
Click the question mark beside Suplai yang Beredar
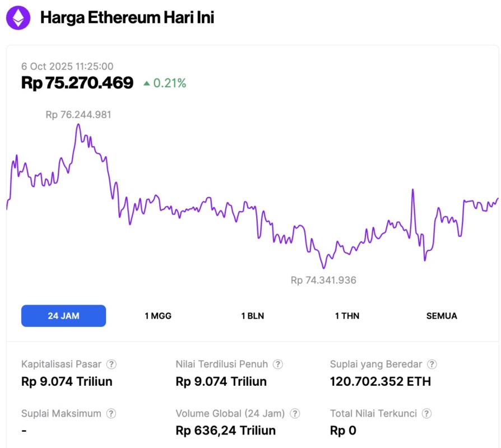[432, 365]
